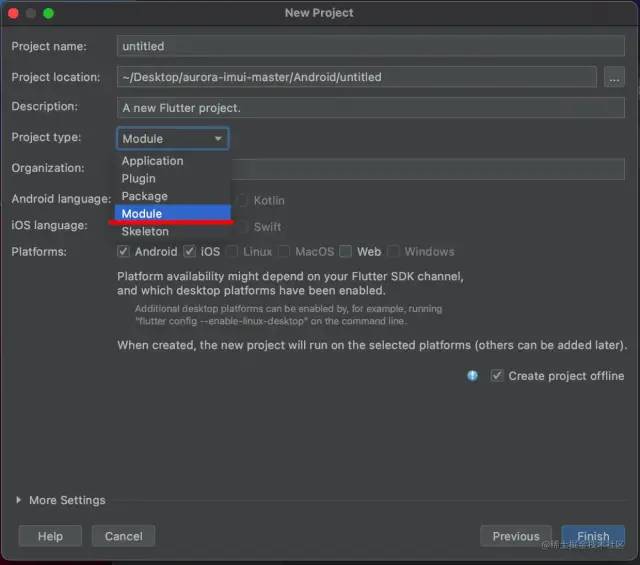Expand More Settings section
Viewport: 640px width, 565px height.
(18, 500)
